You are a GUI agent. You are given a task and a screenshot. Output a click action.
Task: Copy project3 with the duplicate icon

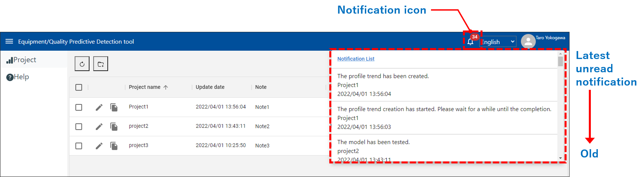pos(114,146)
